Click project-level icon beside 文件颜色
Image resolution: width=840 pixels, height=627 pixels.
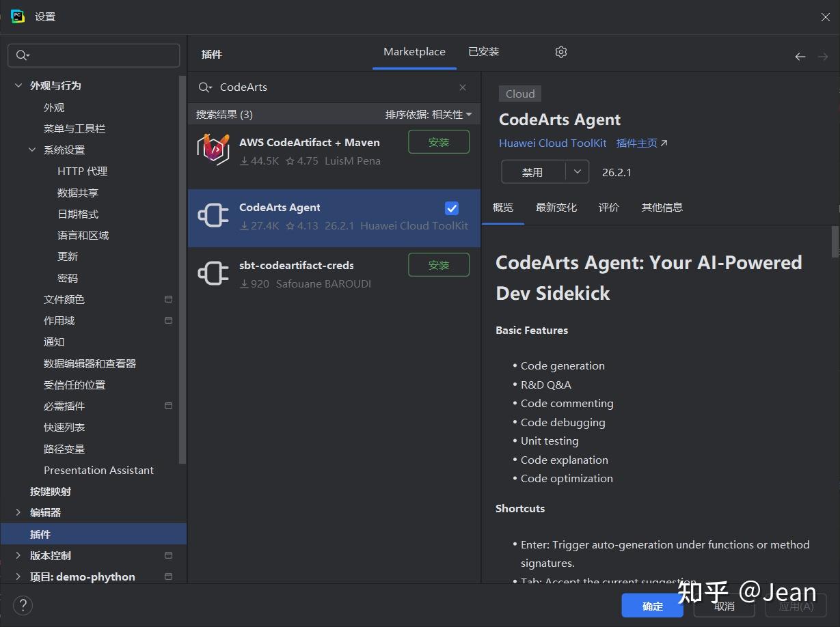tap(169, 299)
